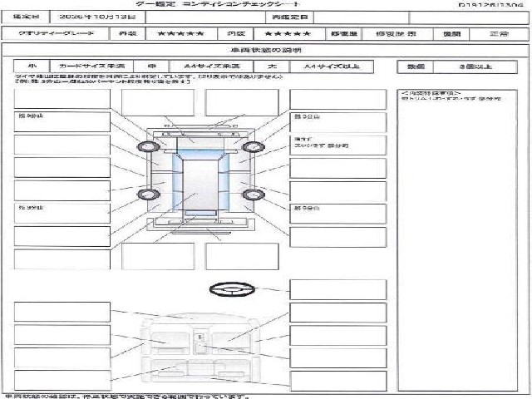Screen dimensions: 532x399
Task: Click the 車両状態の説明 heading
Action: pyautogui.click(x=265, y=50)
